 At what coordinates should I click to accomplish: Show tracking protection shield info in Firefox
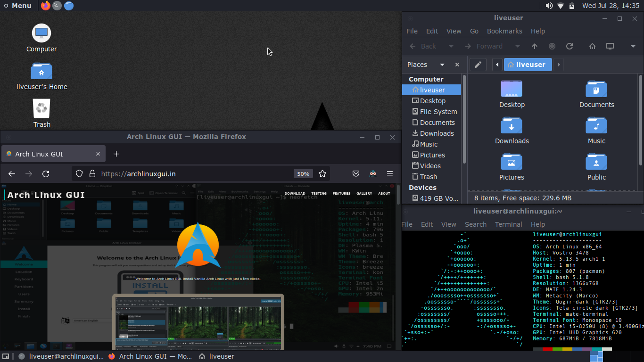pos(79,174)
